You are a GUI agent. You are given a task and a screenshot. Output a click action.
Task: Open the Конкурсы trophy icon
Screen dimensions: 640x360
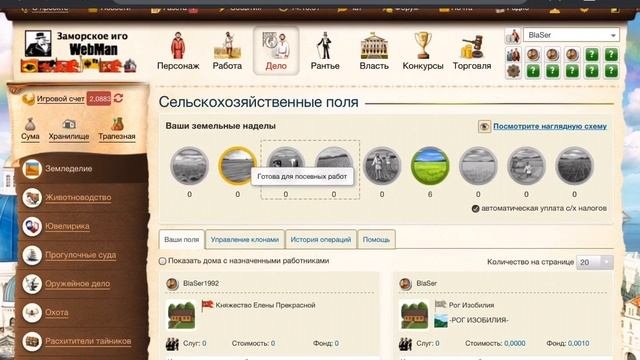(423, 46)
